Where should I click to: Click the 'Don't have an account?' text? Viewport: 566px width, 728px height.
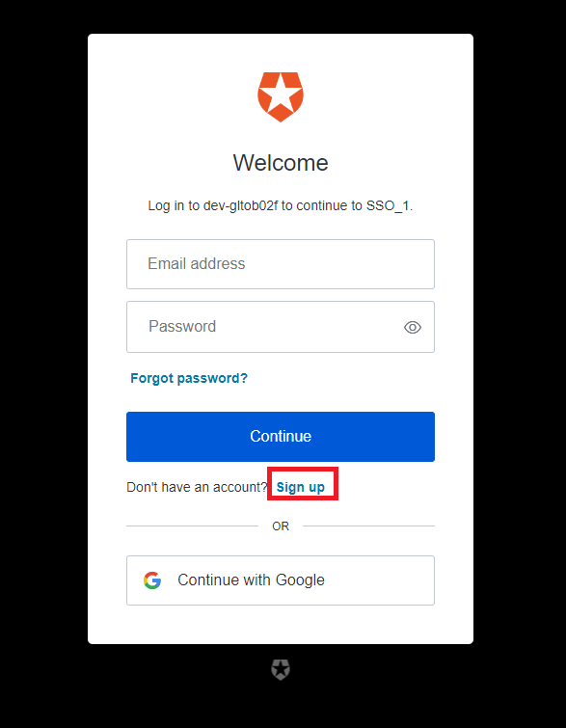(x=197, y=487)
